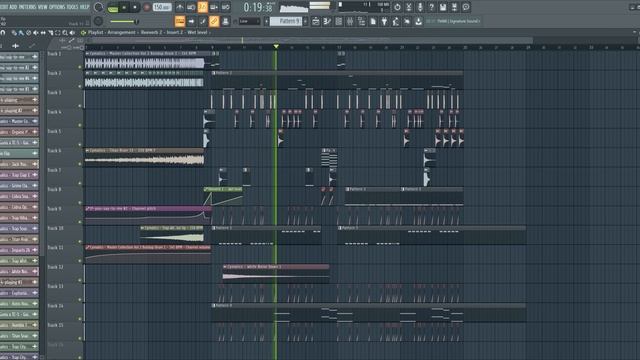Click the Save floppy disk icon

tap(443, 7)
